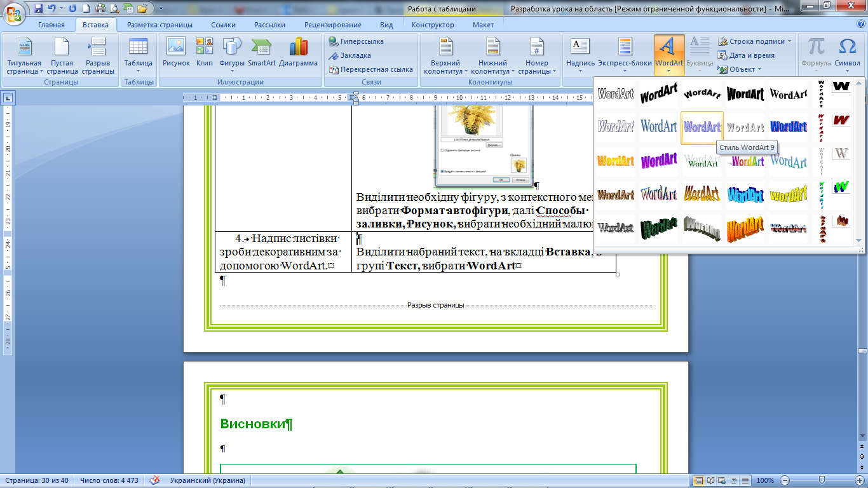Insert a Перекрестная ссылка
Viewport: 868px width, 488px height.
[x=370, y=69]
